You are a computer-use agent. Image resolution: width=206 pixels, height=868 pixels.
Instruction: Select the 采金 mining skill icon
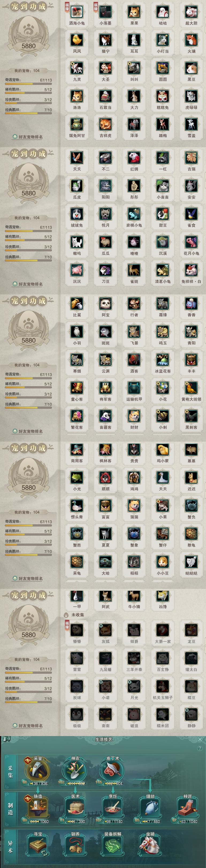click(x=38, y=770)
